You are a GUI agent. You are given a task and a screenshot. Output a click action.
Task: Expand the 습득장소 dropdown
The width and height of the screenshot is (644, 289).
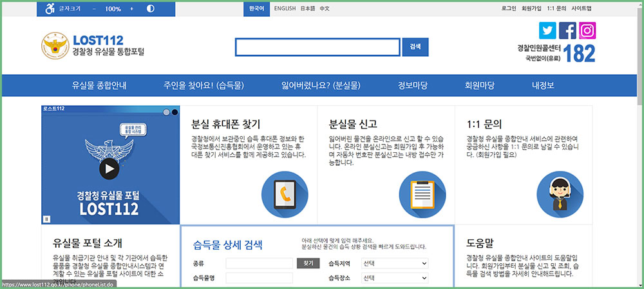pos(395,278)
